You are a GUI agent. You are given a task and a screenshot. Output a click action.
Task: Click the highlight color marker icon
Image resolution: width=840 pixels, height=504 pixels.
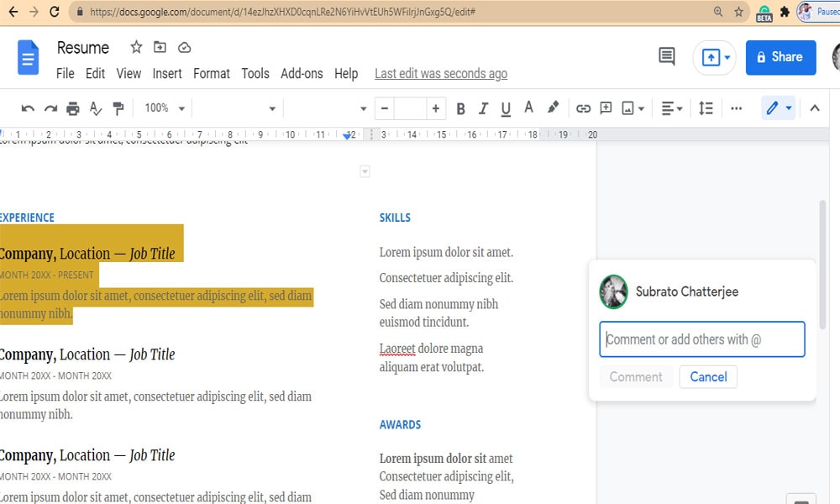(553, 108)
